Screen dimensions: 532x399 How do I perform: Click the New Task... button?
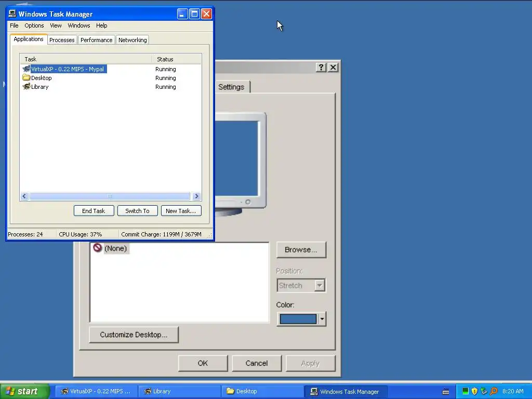pos(181,211)
